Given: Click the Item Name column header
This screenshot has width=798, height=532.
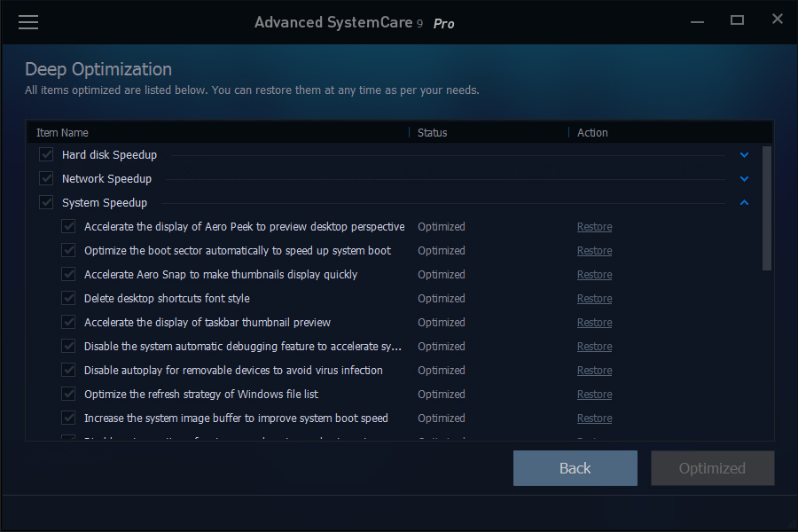Looking at the screenshot, I should pyautogui.click(x=62, y=132).
